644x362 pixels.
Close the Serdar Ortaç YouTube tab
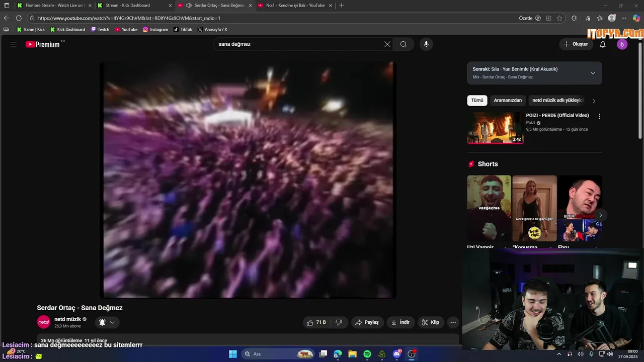(250, 6)
